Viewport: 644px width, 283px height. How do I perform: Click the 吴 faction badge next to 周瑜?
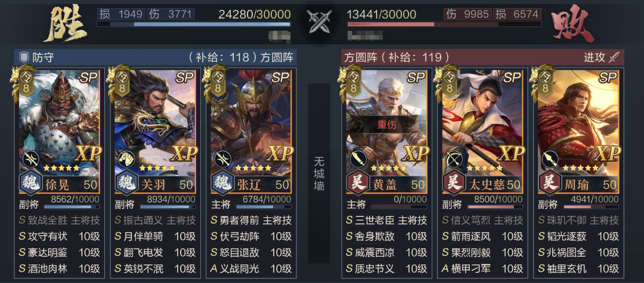(550, 183)
